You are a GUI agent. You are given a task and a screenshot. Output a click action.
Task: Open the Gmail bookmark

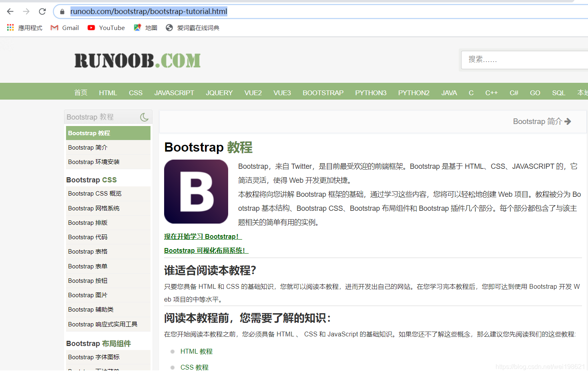[65, 28]
